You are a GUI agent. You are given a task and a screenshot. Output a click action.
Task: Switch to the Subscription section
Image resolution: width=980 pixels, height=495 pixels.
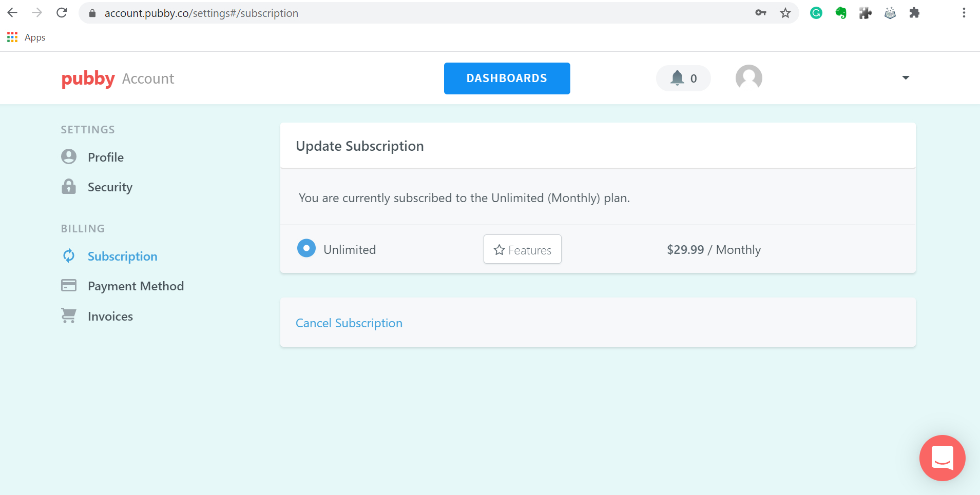click(x=122, y=256)
